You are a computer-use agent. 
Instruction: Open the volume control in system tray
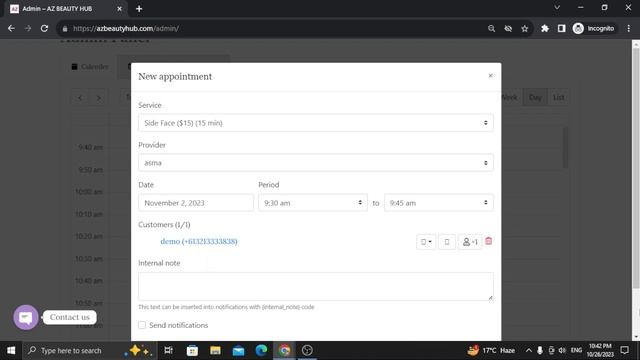coord(562,350)
